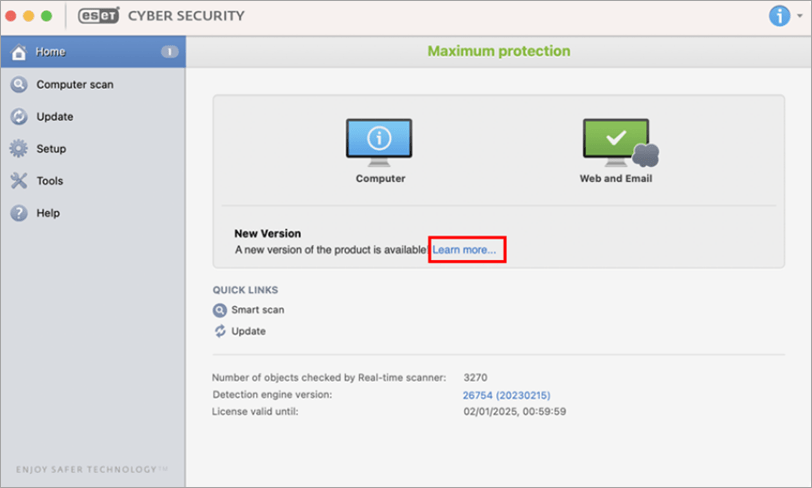Click the notification badge on Home item
The height and width of the screenshot is (488, 812).
[x=169, y=52]
